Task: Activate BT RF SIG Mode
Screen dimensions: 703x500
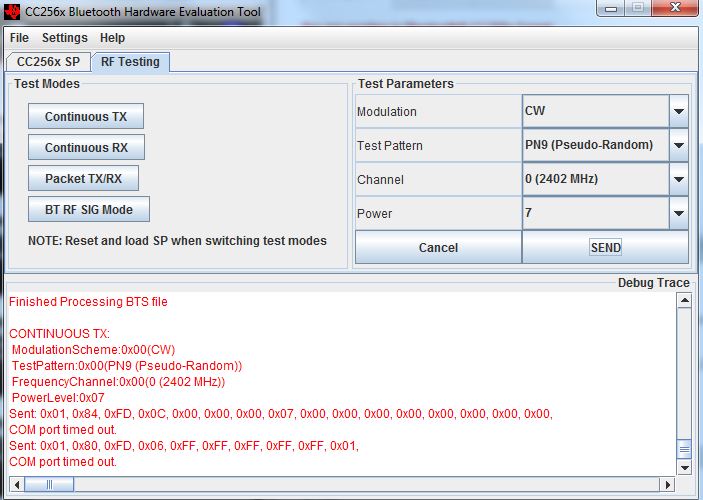Action: (x=89, y=209)
